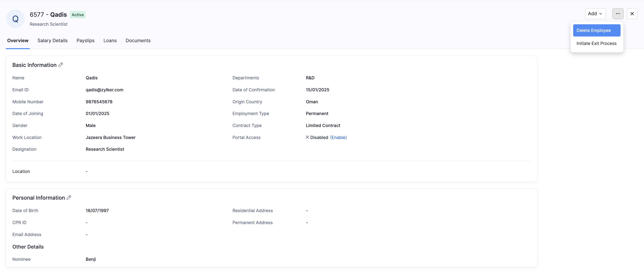Image resolution: width=644 pixels, height=272 pixels.
Task: Select the Overview tab
Action: [x=18, y=40]
